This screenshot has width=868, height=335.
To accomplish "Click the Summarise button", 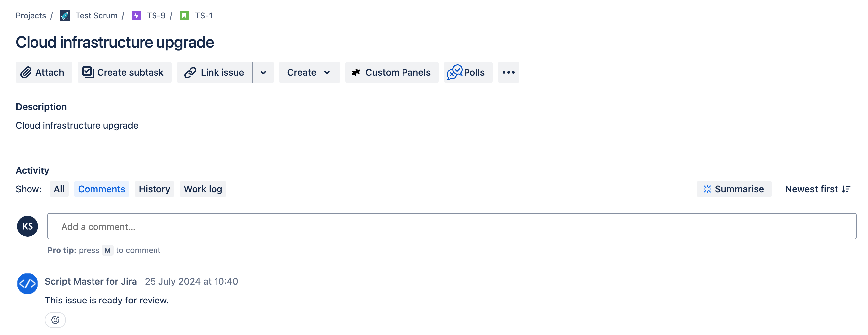I will (x=733, y=189).
